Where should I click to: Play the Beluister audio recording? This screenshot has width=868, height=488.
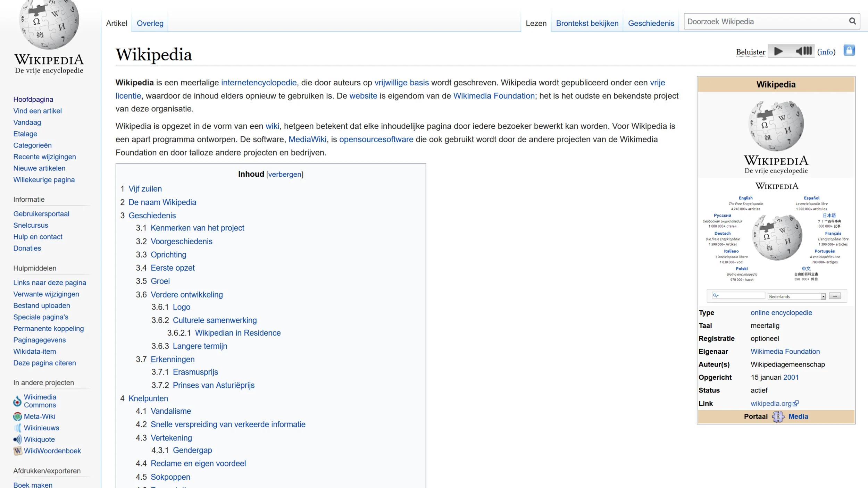point(778,51)
